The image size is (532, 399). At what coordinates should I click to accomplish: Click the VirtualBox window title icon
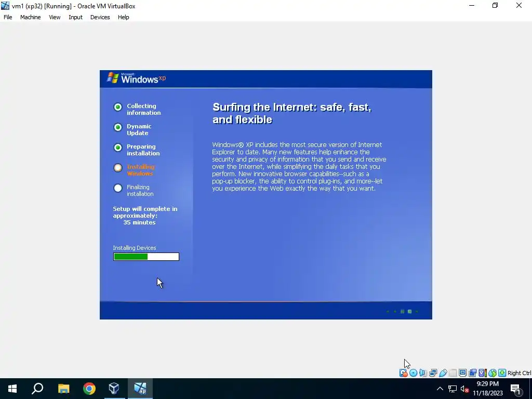click(5, 6)
